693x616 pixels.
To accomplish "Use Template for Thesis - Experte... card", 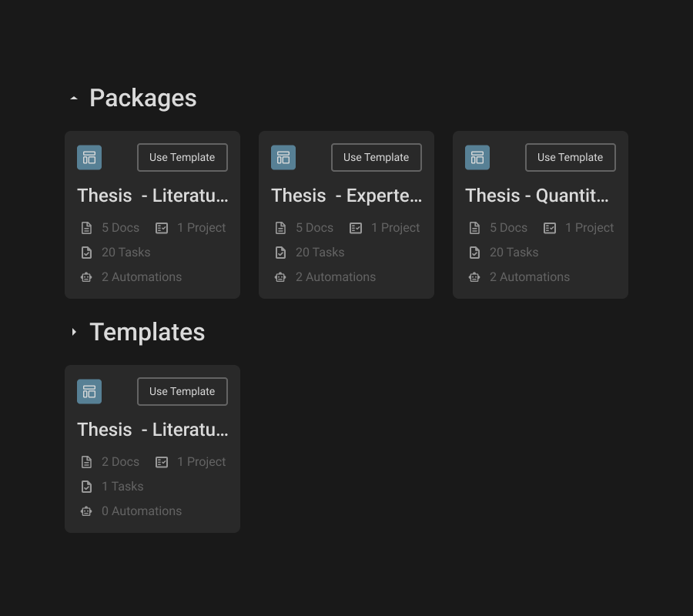I will coord(376,157).
